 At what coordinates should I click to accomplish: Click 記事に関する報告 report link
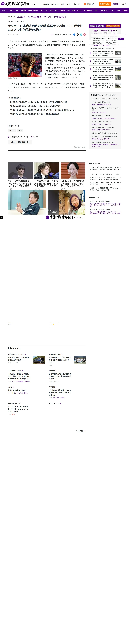[79, 147]
